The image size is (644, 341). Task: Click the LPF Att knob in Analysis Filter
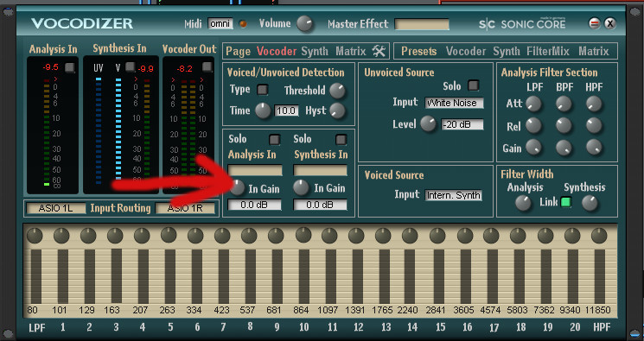533,104
